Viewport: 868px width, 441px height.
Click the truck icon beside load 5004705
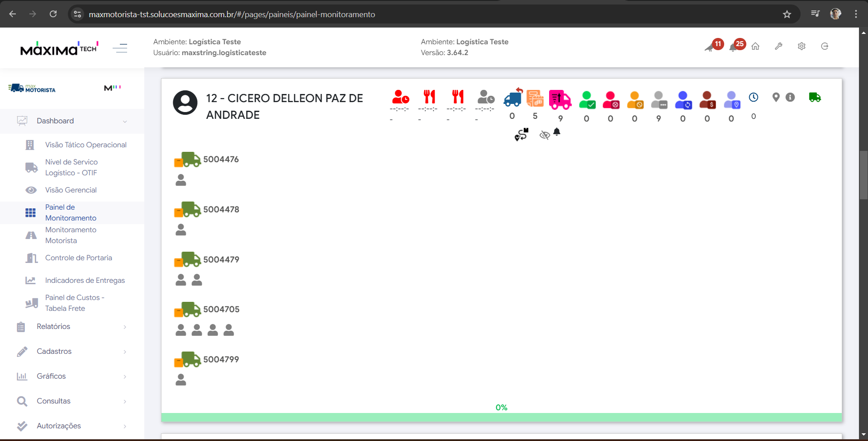pyautogui.click(x=187, y=310)
